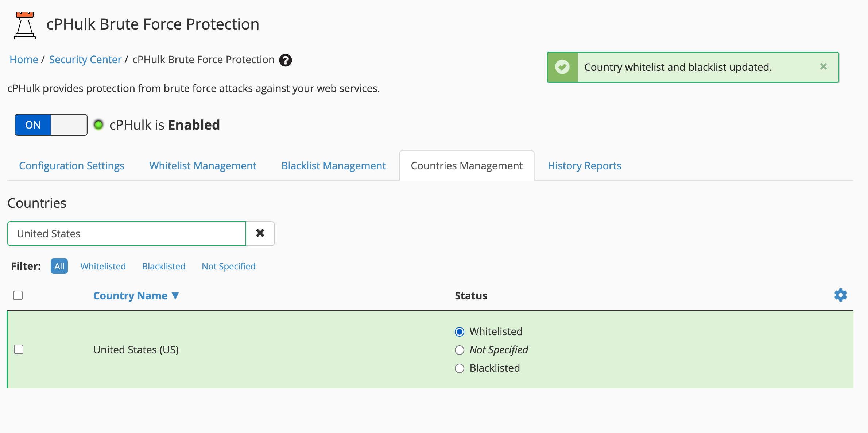Toggle the cPHulk ON switch
868x433 pixels.
coord(51,125)
